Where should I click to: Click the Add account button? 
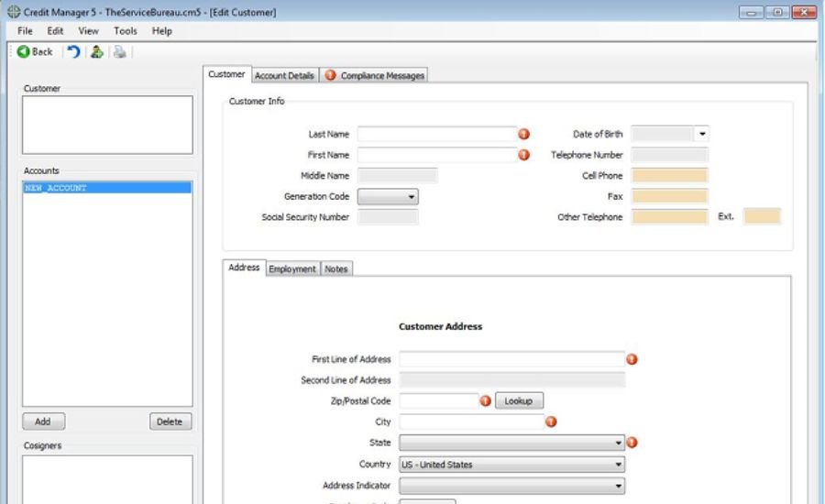pyautogui.click(x=44, y=422)
